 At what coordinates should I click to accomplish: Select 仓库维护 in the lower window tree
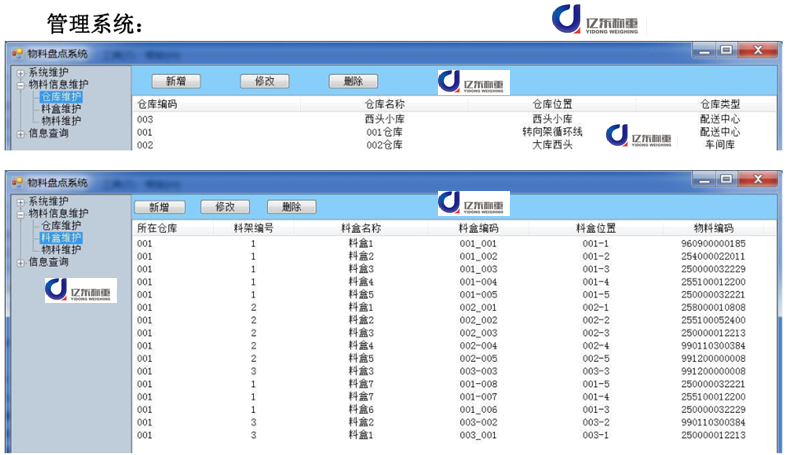pos(61,226)
